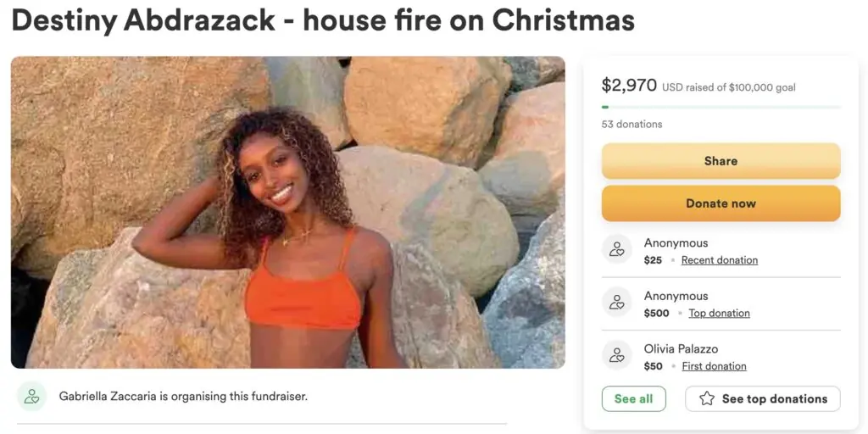Click the green fundraiser progress bar
Viewport: 868px width, 434px height.
(721, 107)
